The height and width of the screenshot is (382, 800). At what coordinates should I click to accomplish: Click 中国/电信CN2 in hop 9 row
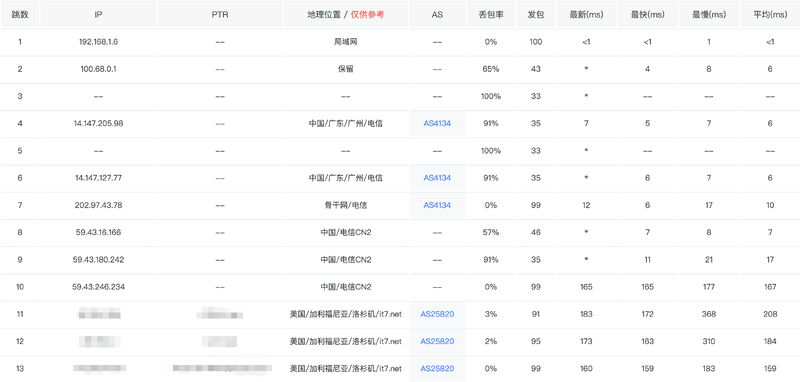tap(346, 260)
